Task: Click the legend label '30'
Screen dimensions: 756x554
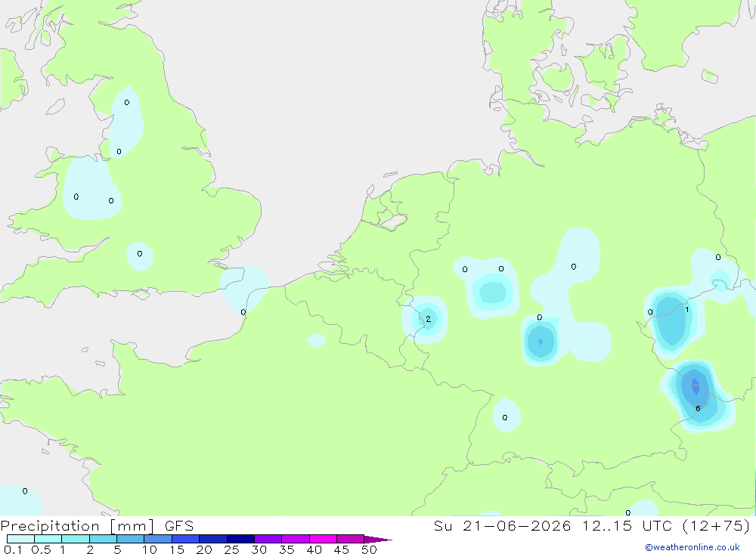Action: tap(259, 549)
